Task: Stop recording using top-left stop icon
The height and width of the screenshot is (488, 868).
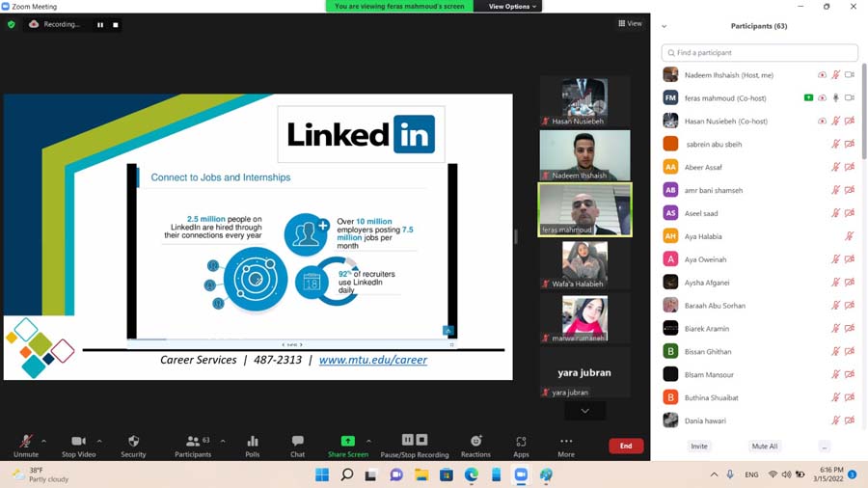Action: 115,24
